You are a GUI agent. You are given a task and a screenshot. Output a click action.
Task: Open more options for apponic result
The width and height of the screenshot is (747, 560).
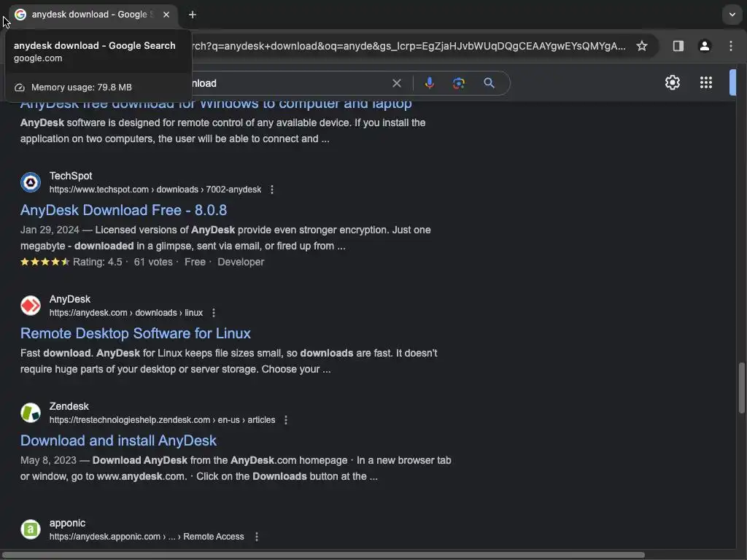pos(257,537)
